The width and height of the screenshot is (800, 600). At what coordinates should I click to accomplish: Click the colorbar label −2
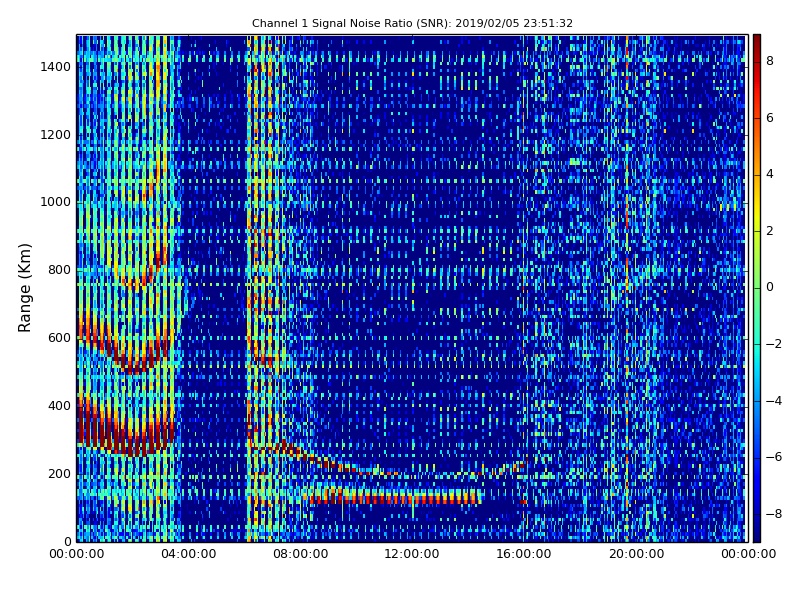click(x=773, y=344)
